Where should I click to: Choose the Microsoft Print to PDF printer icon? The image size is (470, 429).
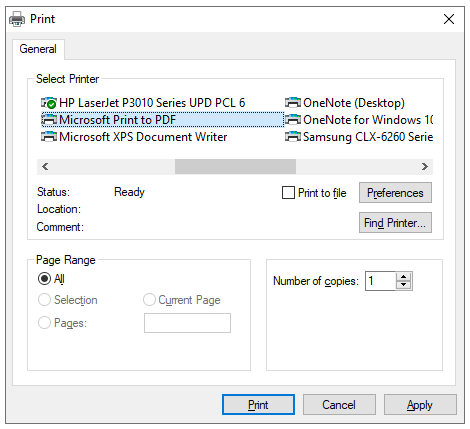tap(49, 120)
